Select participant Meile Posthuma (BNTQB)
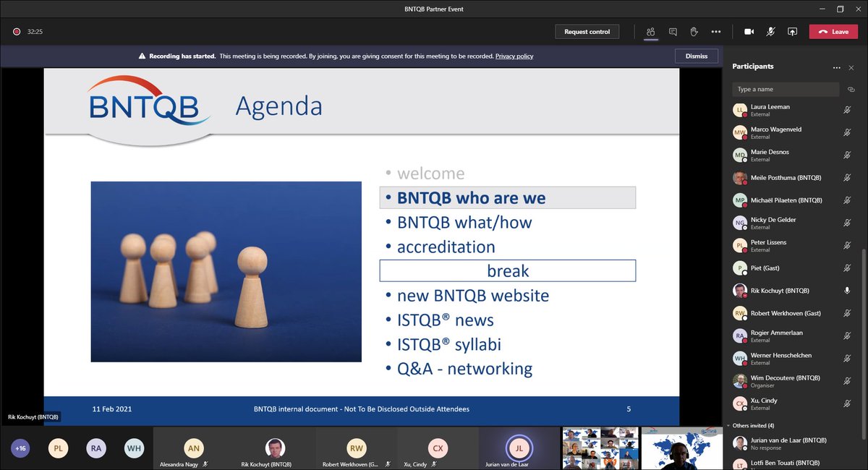The image size is (868, 470). click(x=791, y=178)
